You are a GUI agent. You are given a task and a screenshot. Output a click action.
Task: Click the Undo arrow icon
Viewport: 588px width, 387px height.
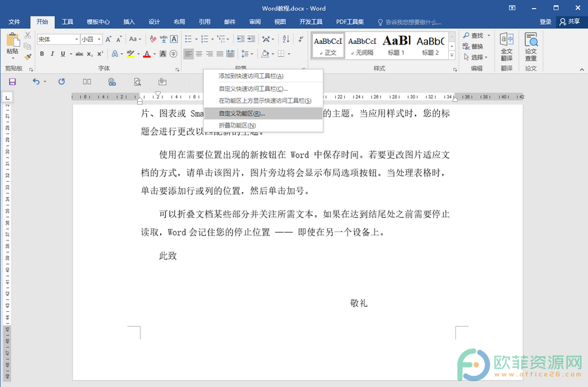(36, 82)
